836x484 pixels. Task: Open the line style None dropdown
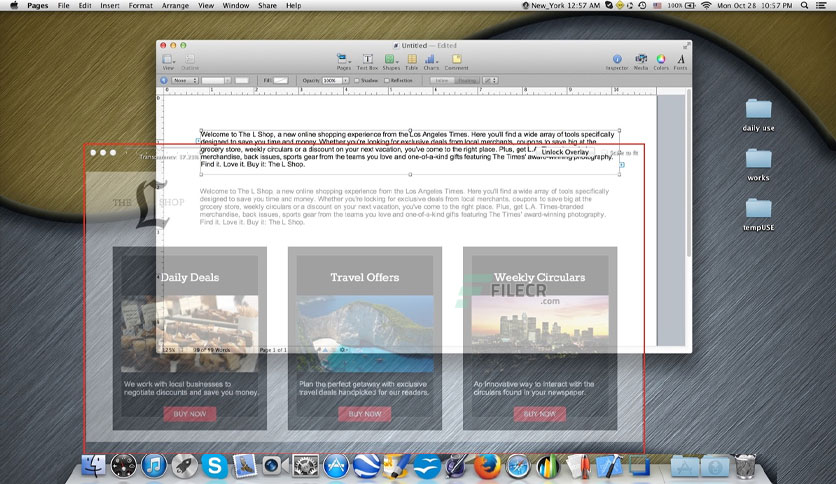(185, 80)
